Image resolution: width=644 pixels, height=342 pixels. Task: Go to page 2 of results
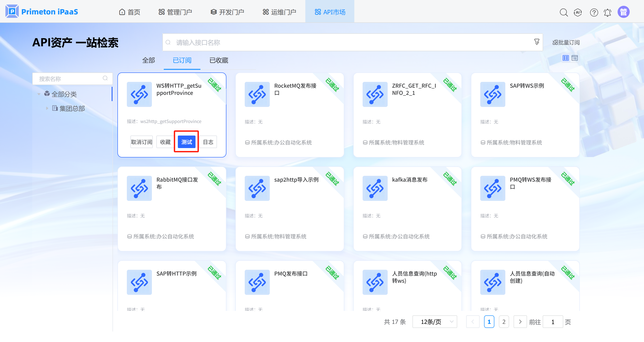point(504,321)
